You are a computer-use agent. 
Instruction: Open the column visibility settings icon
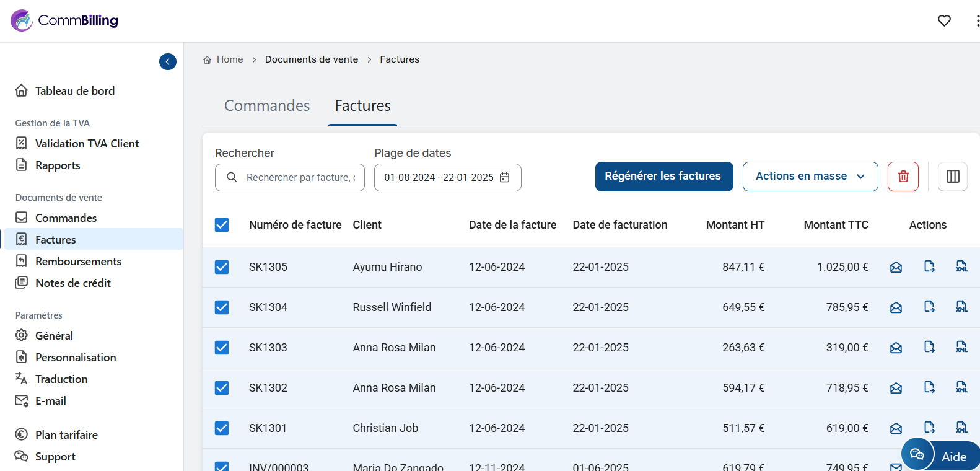coord(953,177)
